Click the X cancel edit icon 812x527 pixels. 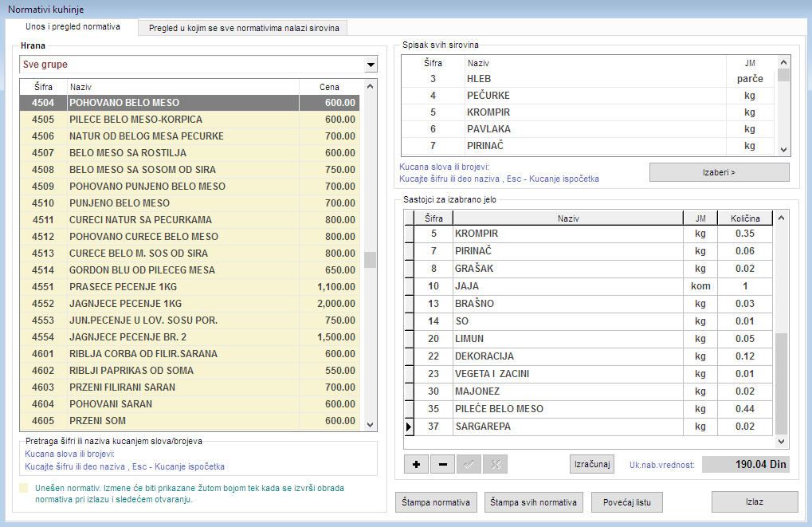tap(494, 464)
